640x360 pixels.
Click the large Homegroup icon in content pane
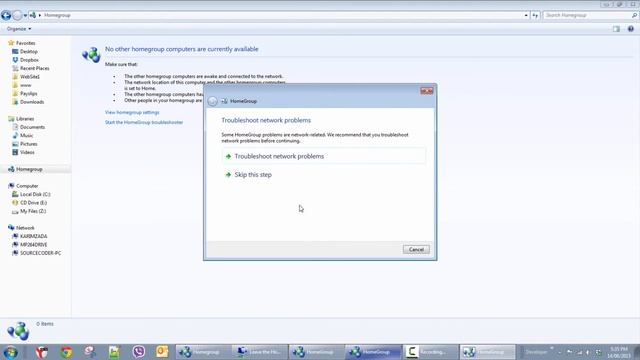tap(91, 55)
